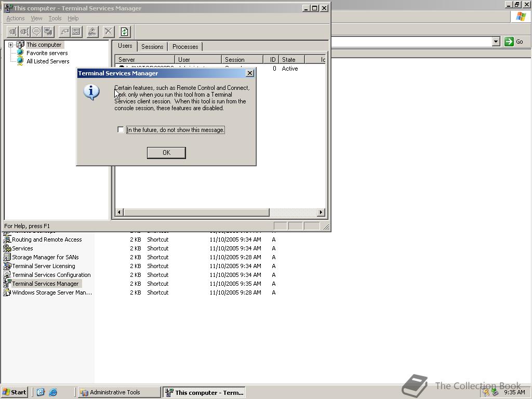Viewport: 532px width, 399px height.
Task: Click the Internet Explorer quick launch icon
Action: [x=53, y=392]
